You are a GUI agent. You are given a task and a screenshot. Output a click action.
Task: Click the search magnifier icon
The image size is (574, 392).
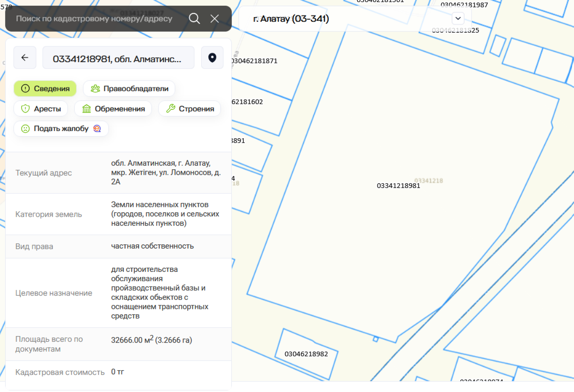pyautogui.click(x=194, y=19)
